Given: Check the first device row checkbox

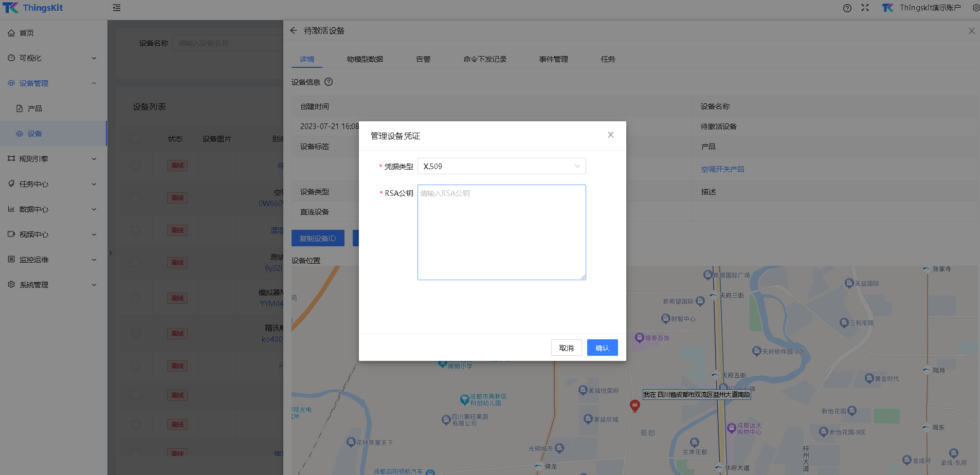Looking at the screenshot, I should [x=136, y=166].
